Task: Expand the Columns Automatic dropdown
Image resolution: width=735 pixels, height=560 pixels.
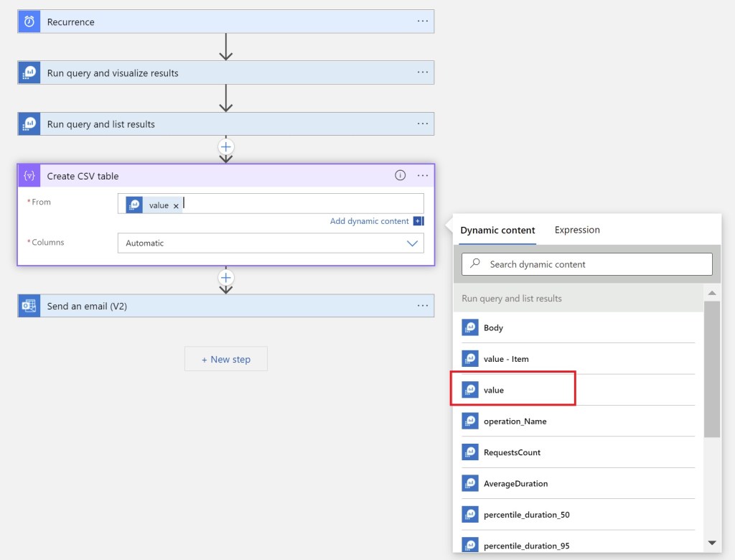Action: click(x=412, y=243)
